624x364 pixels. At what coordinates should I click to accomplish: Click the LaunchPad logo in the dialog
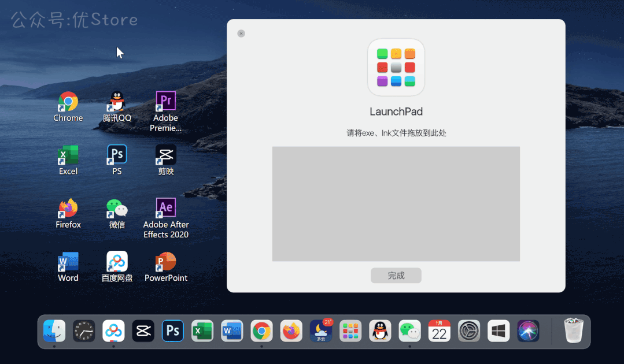click(396, 67)
